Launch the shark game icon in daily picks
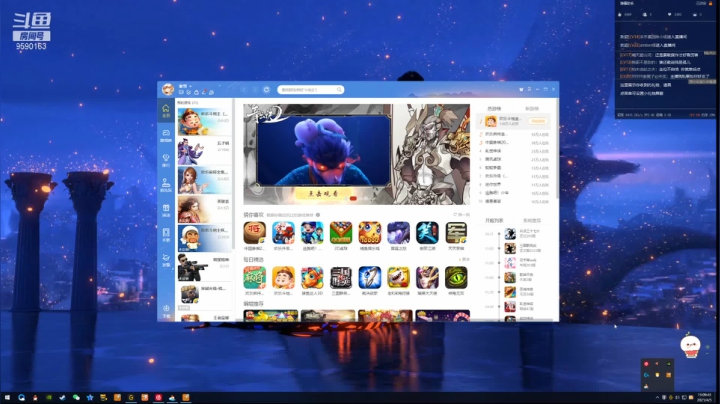 click(x=398, y=278)
